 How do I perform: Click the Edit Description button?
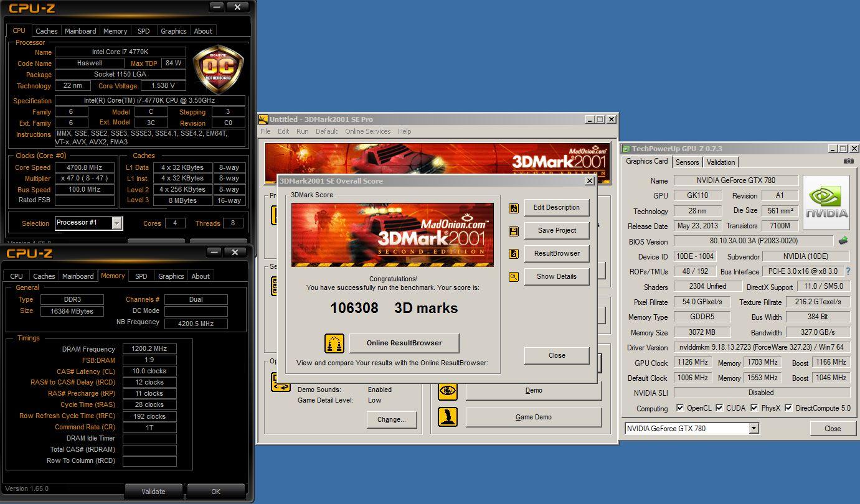pyautogui.click(x=557, y=208)
